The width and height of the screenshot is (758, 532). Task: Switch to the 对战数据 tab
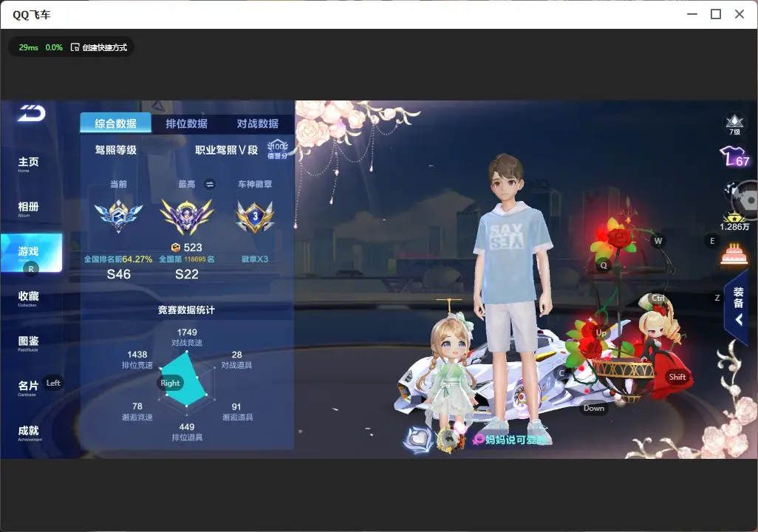click(258, 123)
